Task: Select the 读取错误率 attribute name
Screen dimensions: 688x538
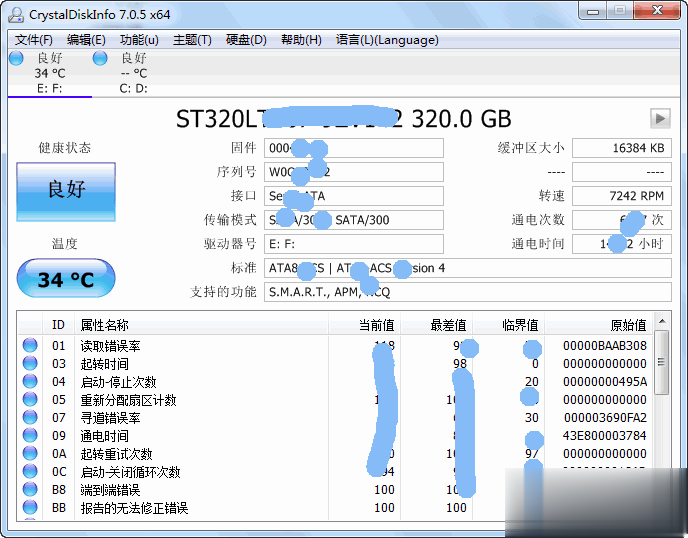Action: (x=110, y=346)
